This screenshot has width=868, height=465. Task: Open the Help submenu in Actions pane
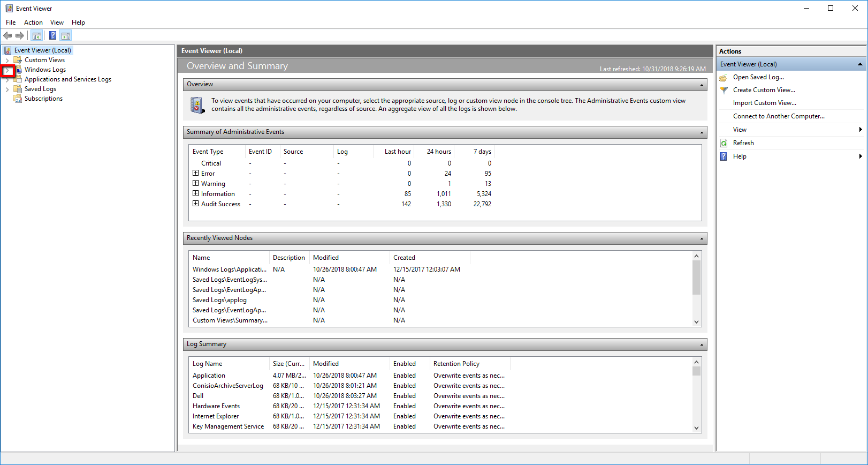(791, 156)
